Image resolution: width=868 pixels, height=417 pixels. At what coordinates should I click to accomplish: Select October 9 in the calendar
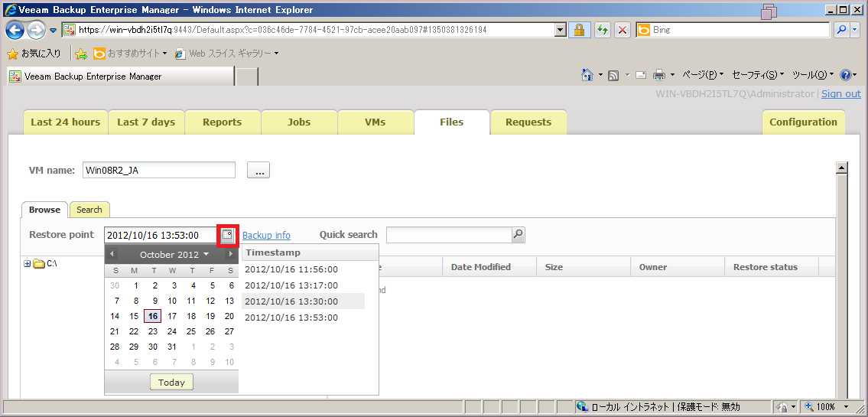(155, 301)
